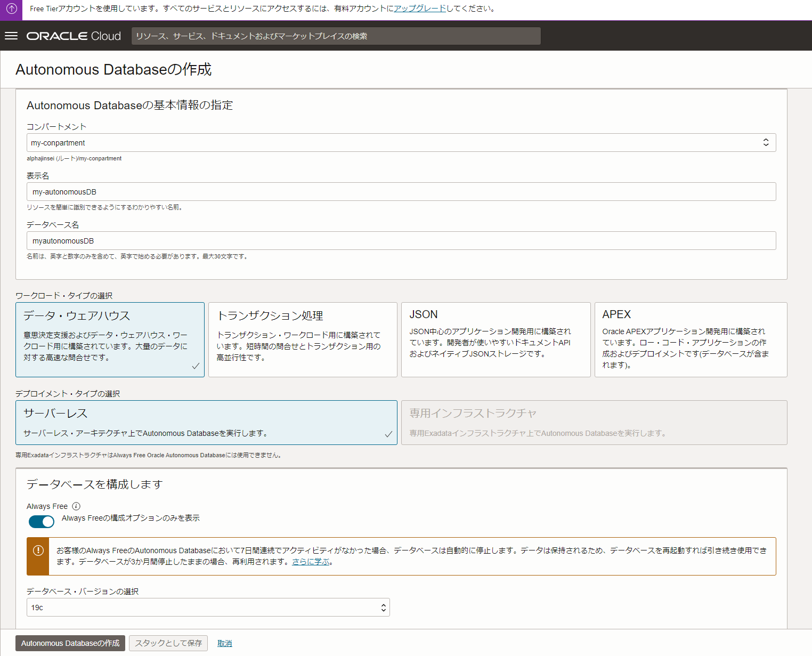Select the サーバーレス deployment card
Viewport: 812px width, 656px height.
pyautogui.click(x=207, y=423)
